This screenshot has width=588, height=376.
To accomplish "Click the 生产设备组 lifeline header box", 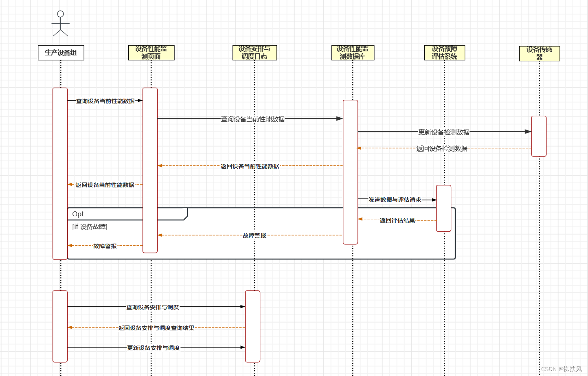I will pyautogui.click(x=61, y=53).
